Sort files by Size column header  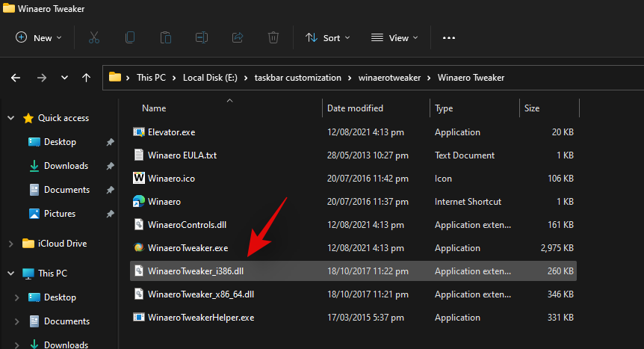pyautogui.click(x=532, y=108)
